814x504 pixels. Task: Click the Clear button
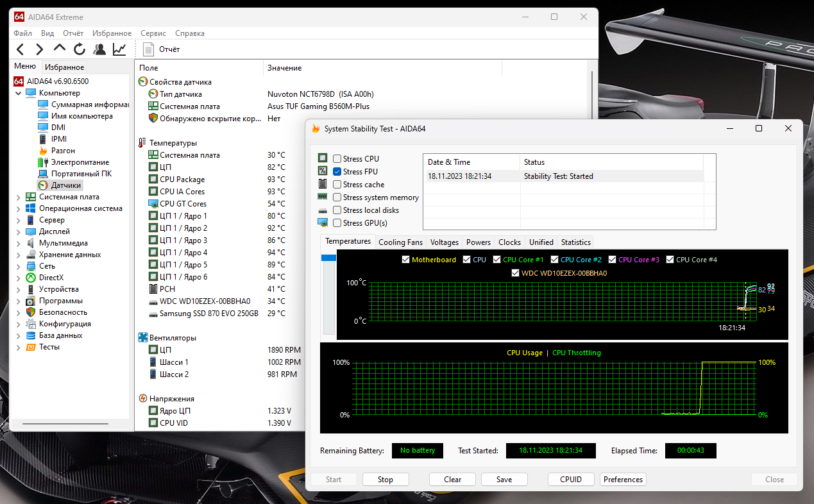point(453,480)
